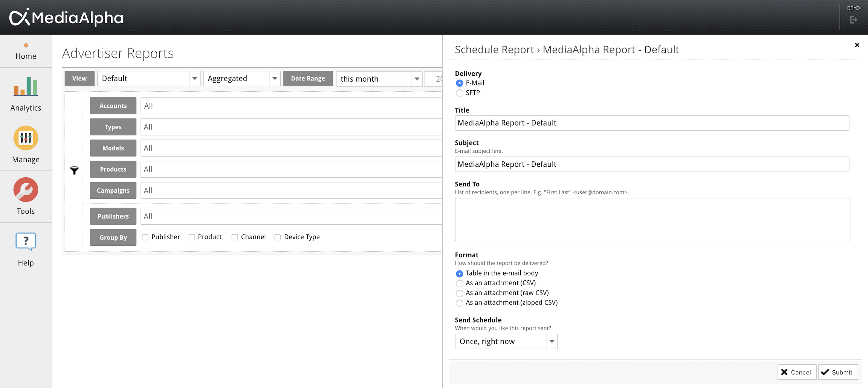Check Group By Publisher

tap(145, 237)
